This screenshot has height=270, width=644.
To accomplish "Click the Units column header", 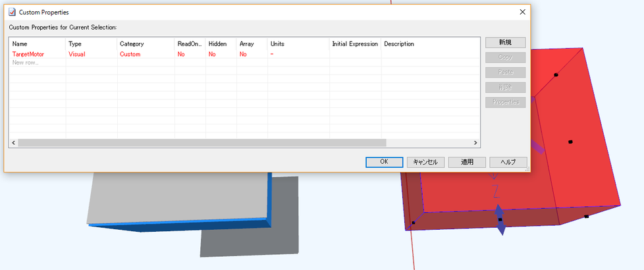I will (x=298, y=43).
